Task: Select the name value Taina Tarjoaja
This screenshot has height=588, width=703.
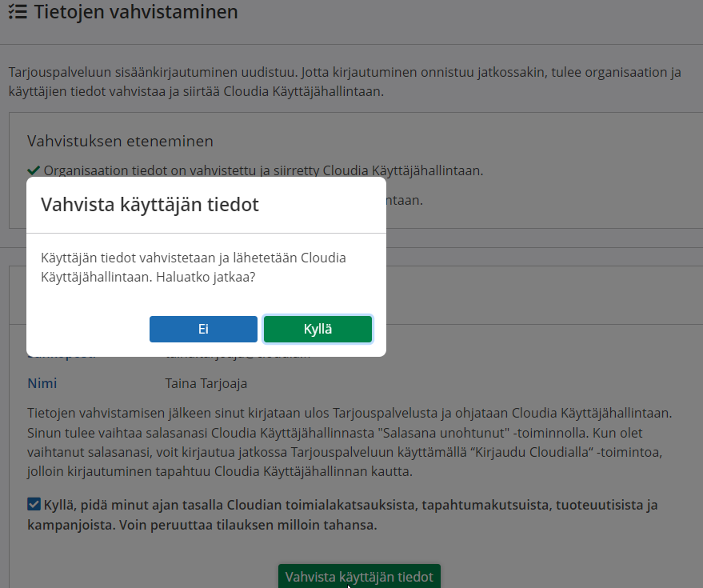Action: coord(206,383)
